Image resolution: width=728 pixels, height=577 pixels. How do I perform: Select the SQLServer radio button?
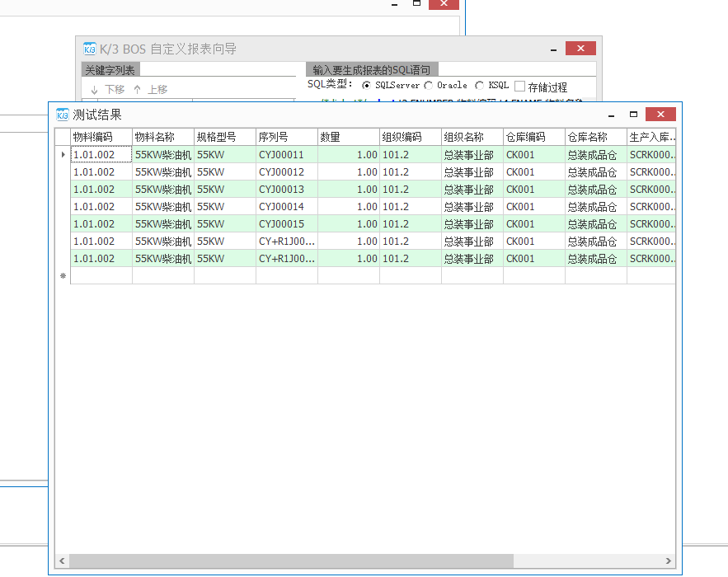click(366, 86)
